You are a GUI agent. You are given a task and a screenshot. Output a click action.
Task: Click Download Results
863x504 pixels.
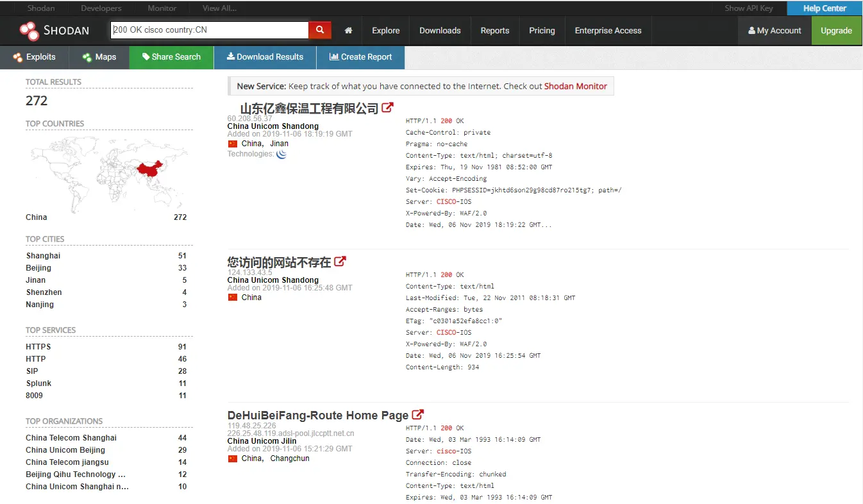(x=265, y=57)
